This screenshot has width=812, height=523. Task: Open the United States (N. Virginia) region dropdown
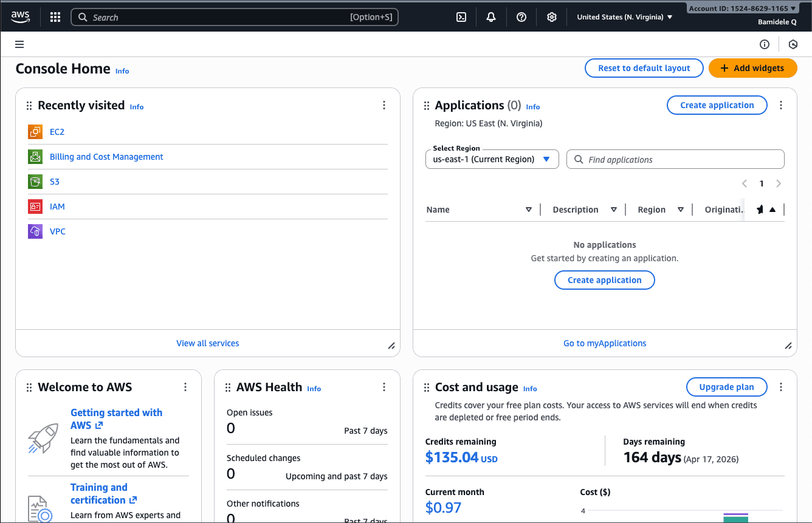click(x=625, y=17)
